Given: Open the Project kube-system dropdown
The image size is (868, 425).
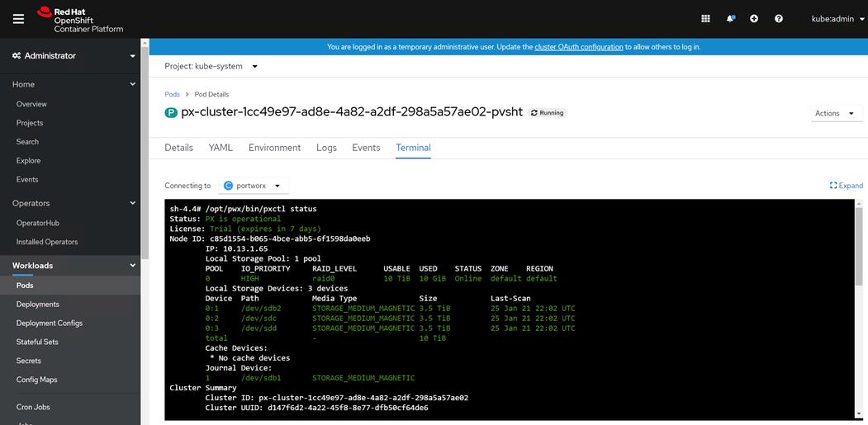Looking at the screenshot, I should pyautogui.click(x=211, y=66).
